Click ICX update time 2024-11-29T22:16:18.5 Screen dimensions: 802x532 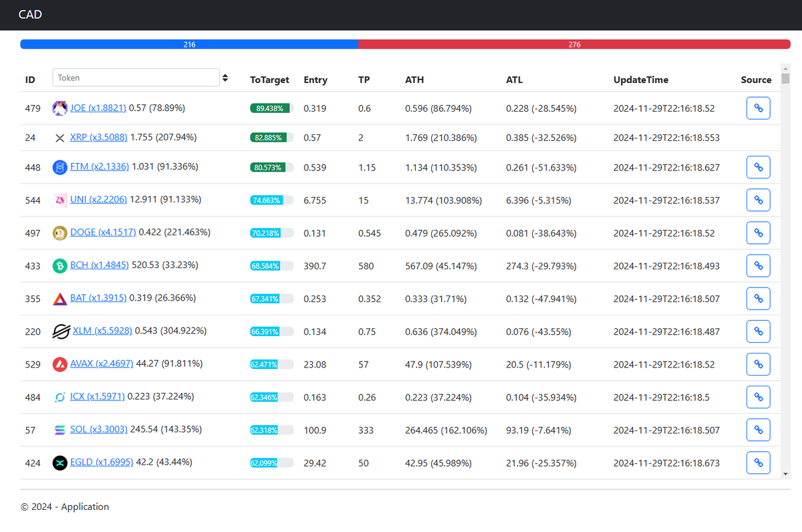click(662, 398)
